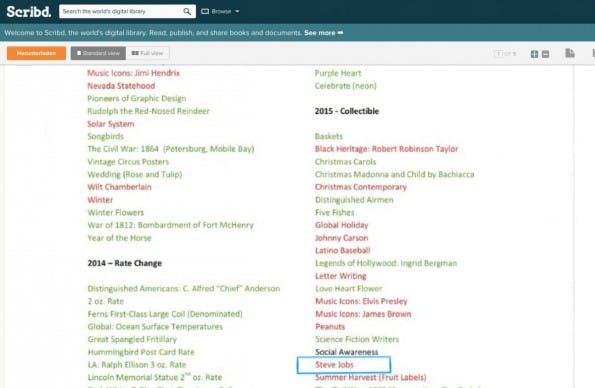Click 'Latino Baseball' entry
Image resolution: width=595 pixels, height=388 pixels.
pyautogui.click(x=343, y=251)
